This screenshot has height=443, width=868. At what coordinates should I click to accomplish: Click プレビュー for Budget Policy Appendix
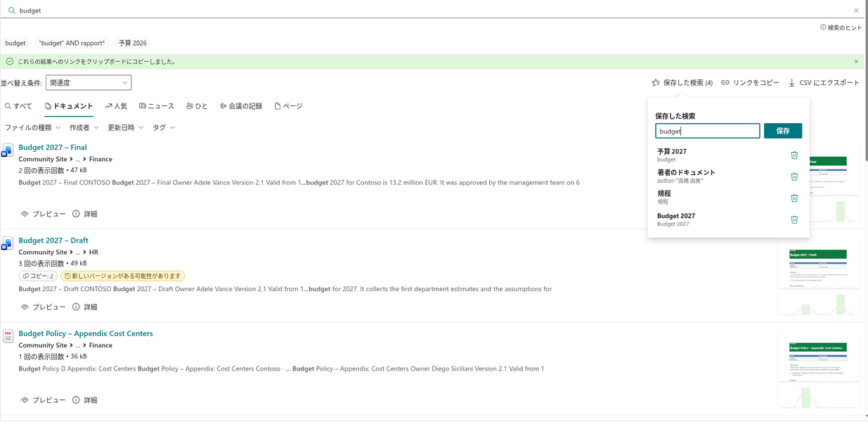pyautogui.click(x=43, y=400)
